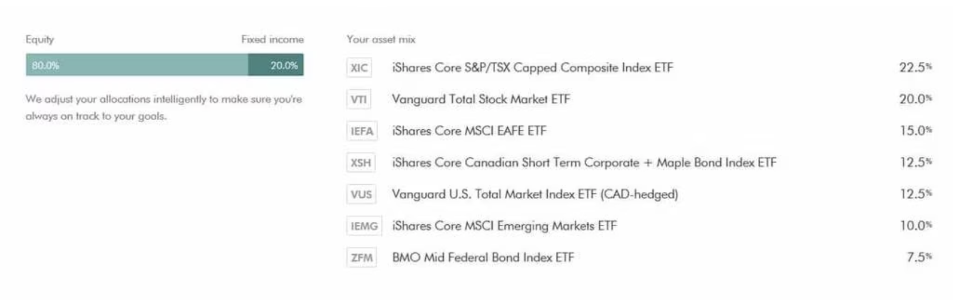Select the ZFM ticker badge
980x302 pixels.
point(362,257)
